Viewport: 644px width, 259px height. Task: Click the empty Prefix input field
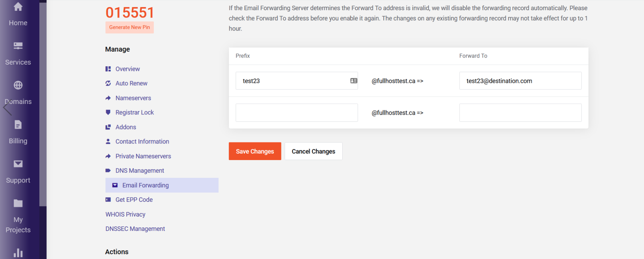(x=296, y=112)
